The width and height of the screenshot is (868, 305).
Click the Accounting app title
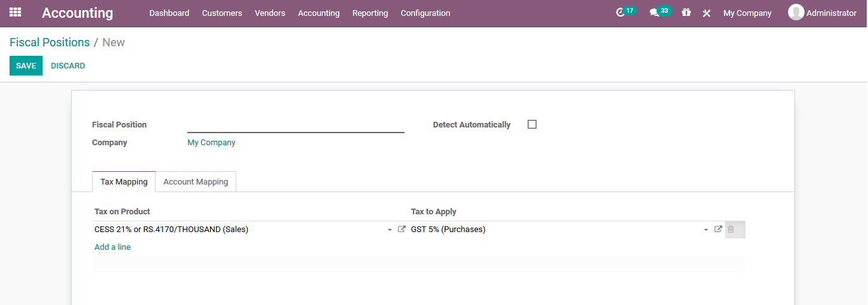coord(77,13)
